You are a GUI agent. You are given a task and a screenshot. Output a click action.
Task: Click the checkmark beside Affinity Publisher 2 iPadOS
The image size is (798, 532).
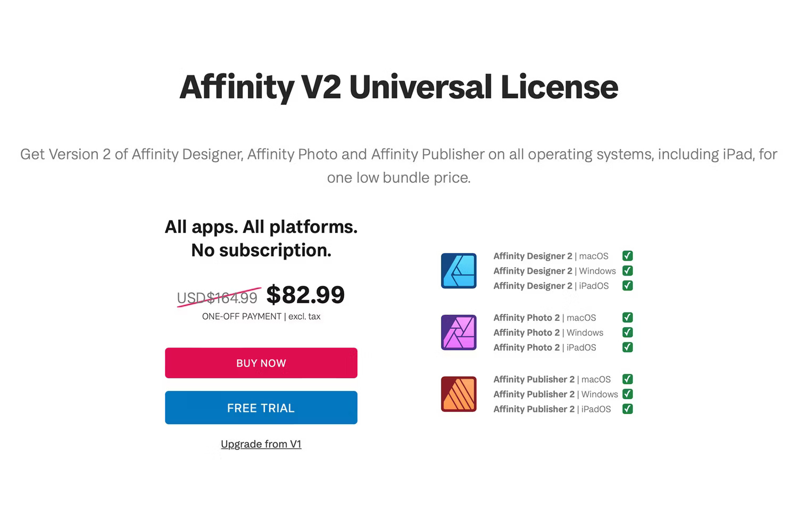(627, 409)
